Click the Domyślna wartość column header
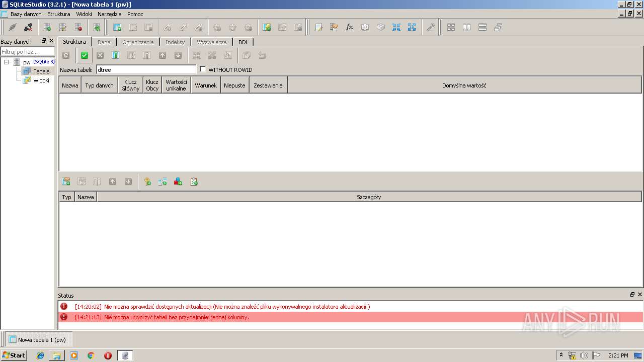Viewport: 644px width, 362px height. (x=464, y=85)
